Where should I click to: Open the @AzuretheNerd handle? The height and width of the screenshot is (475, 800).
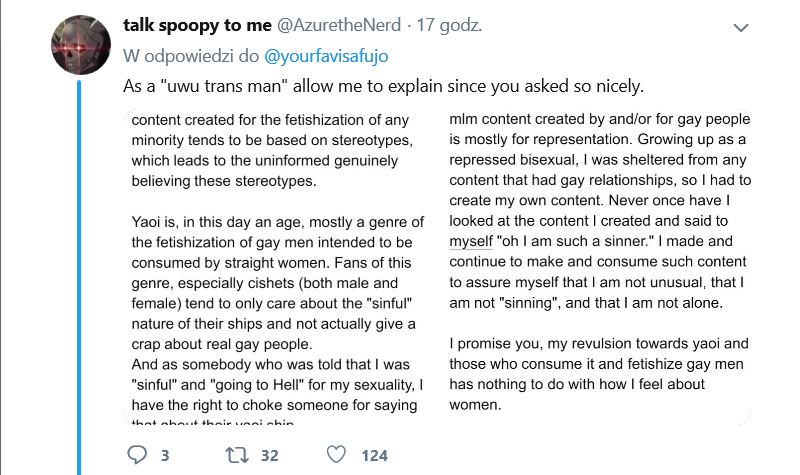[339, 25]
